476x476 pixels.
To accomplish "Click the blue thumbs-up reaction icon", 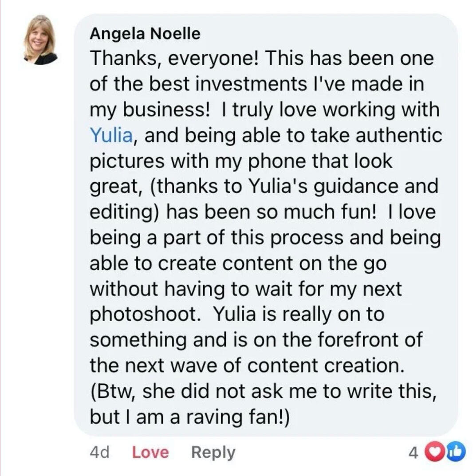I will [x=455, y=452].
